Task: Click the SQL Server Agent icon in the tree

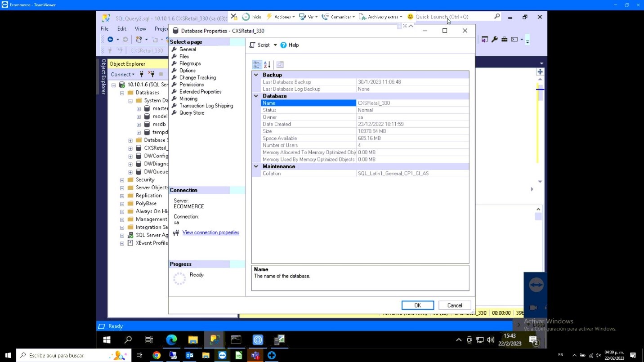Action: [130, 235]
